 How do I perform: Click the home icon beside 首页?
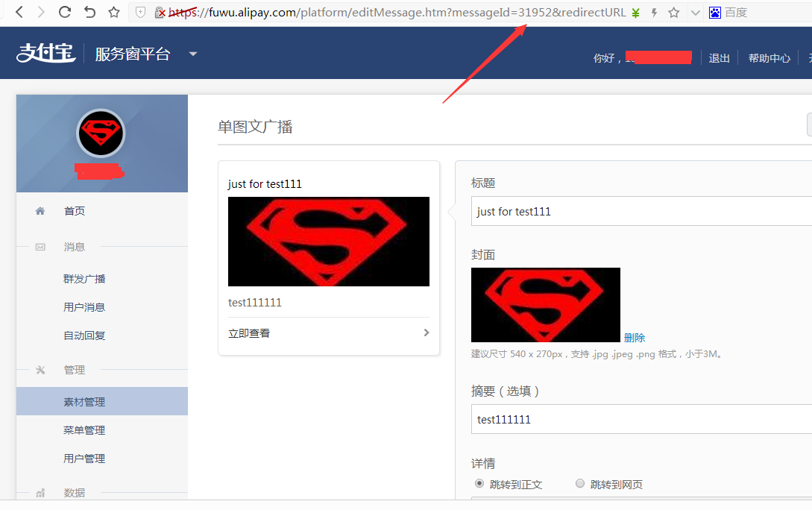click(x=40, y=211)
